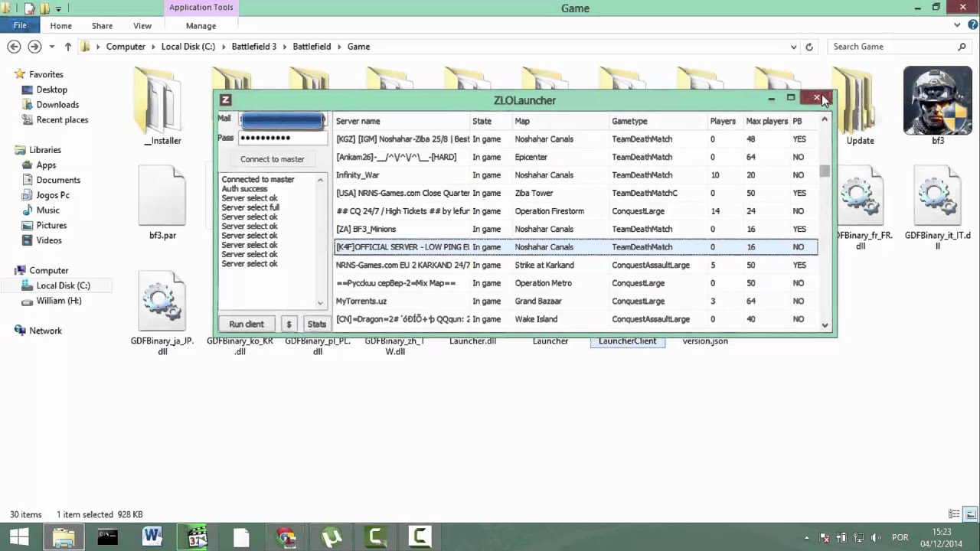Select the version.json file
This screenshot has width=980, height=551.
[705, 341]
